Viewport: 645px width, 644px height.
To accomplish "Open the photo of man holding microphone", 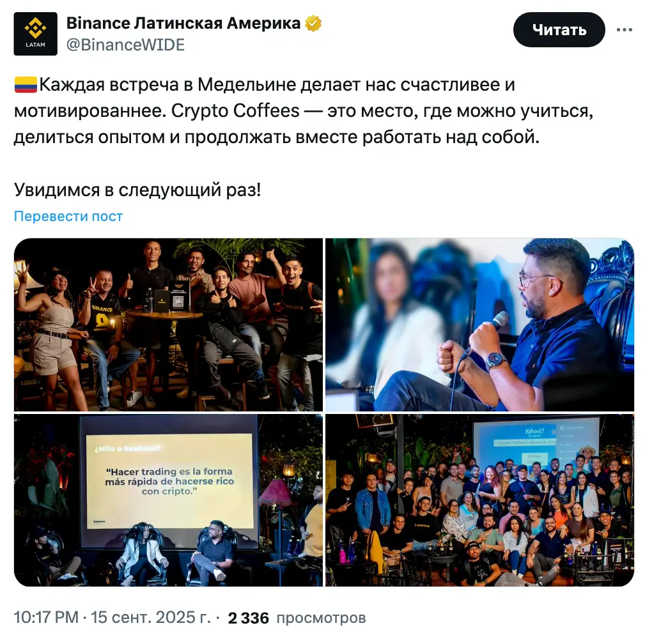I will pos(479,325).
